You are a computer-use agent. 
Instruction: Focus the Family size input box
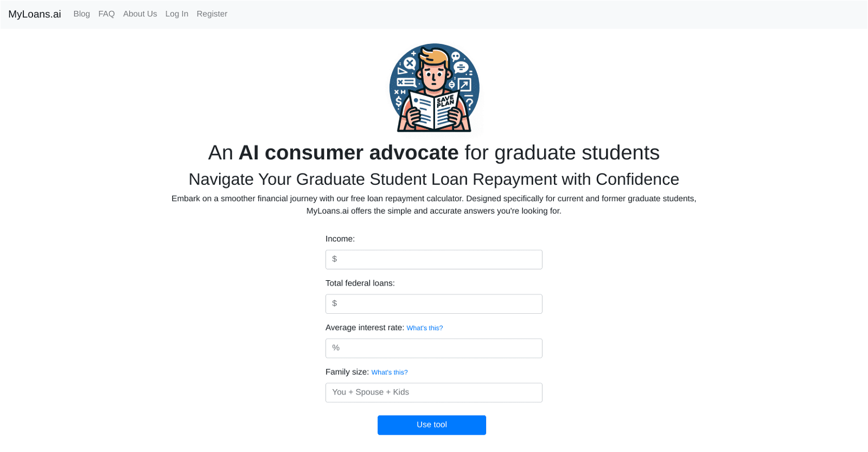point(434,393)
